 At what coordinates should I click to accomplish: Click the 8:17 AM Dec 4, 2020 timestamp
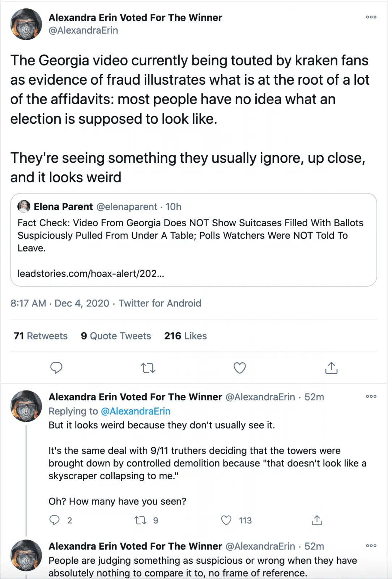(x=60, y=303)
